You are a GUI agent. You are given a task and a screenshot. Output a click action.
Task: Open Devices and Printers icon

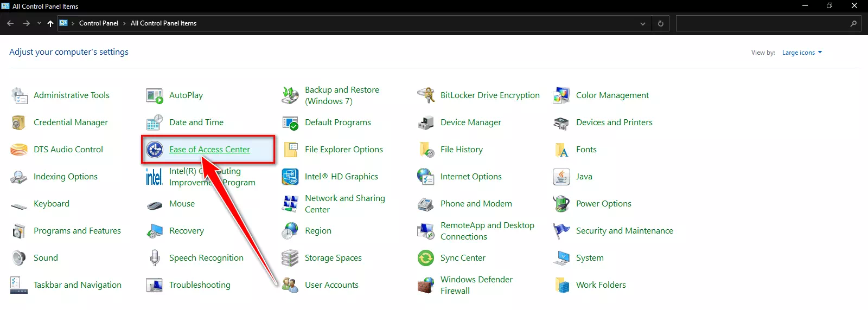[561, 122]
